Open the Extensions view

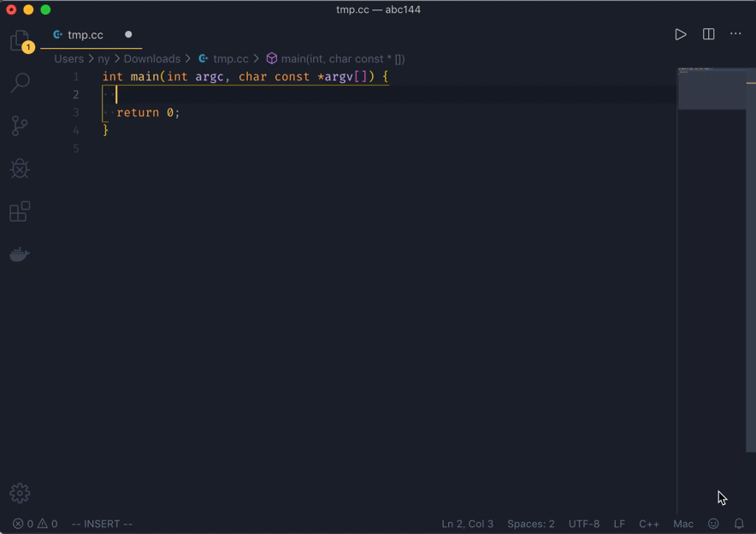(x=19, y=211)
